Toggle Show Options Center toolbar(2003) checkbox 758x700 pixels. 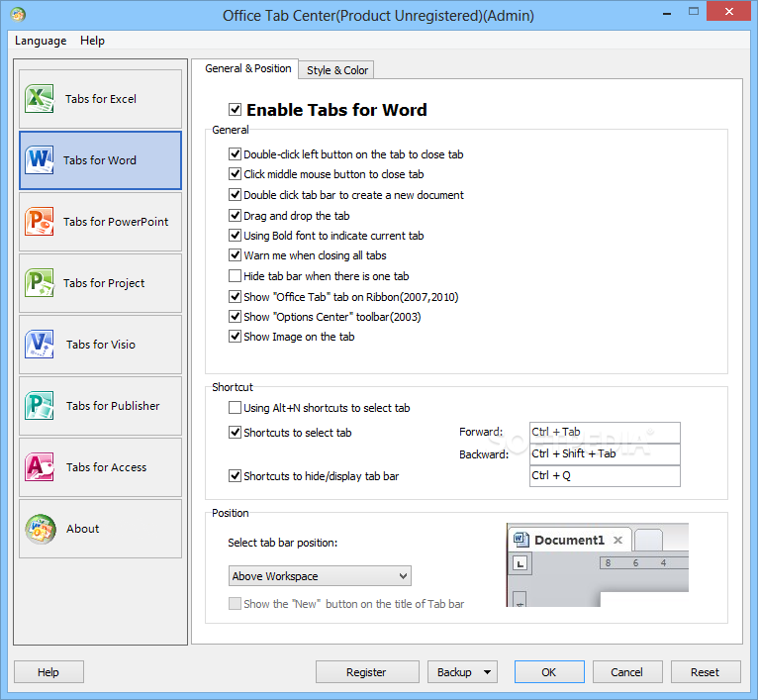(235, 317)
